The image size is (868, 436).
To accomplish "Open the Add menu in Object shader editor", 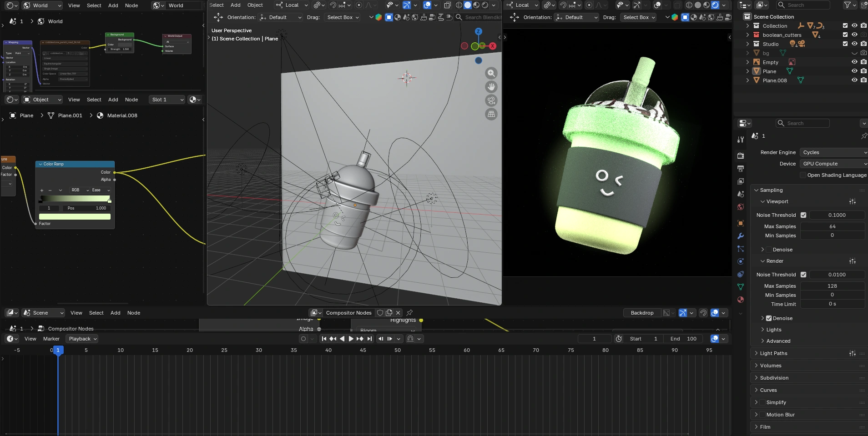I will point(113,100).
